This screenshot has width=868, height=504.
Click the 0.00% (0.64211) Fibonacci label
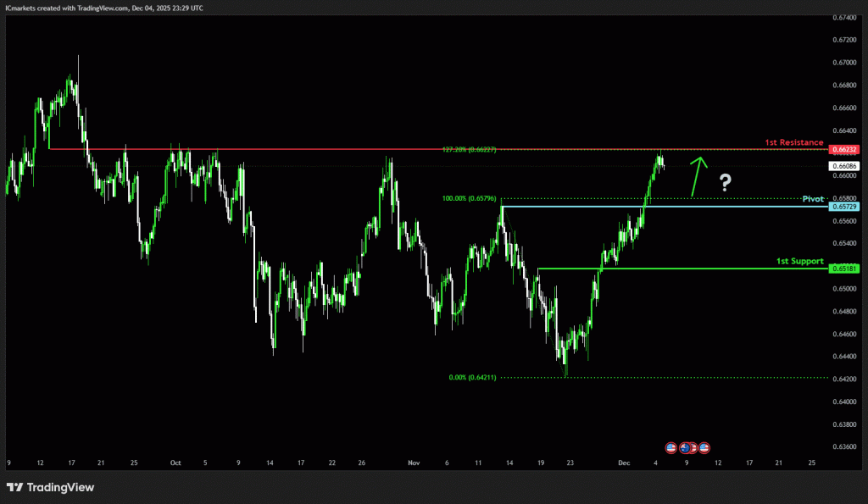tap(473, 378)
